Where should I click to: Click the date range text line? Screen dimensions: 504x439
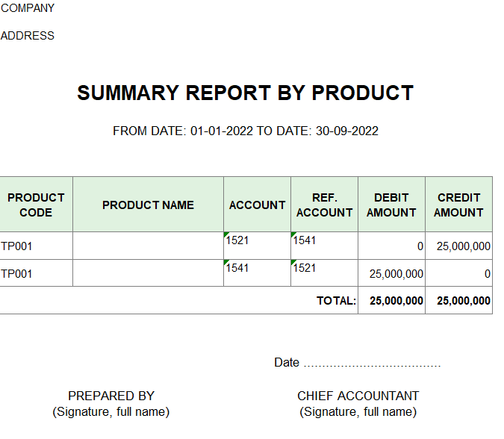pyautogui.click(x=246, y=131)
